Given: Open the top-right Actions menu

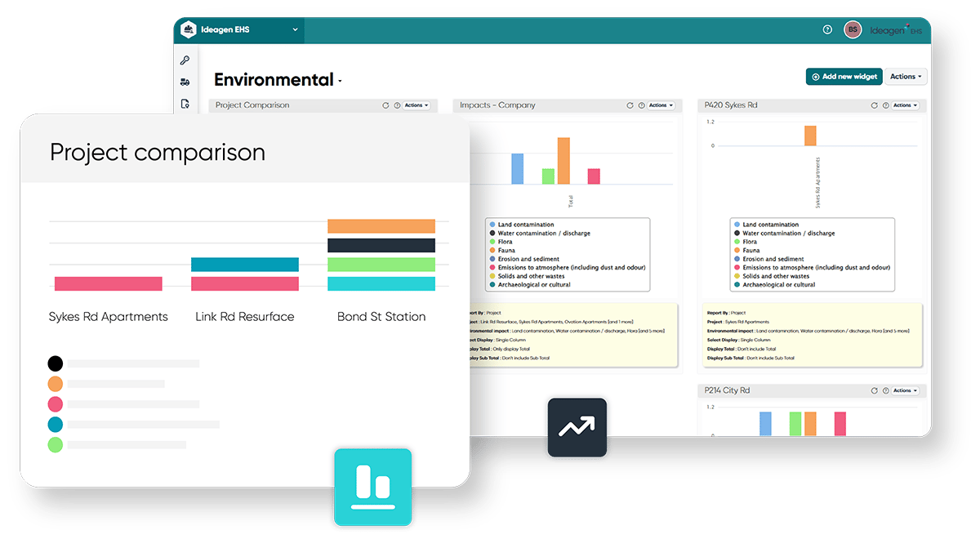Looking at the screenshot, I should [905, 77].
